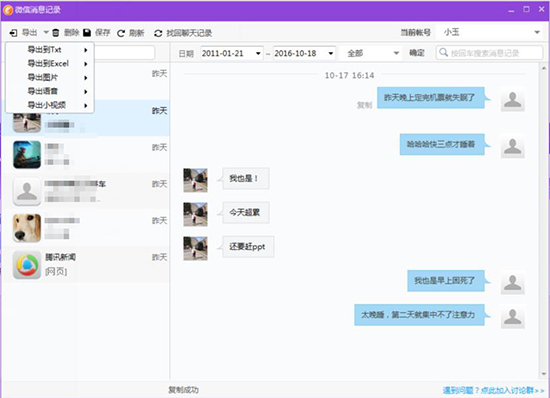
Task: Click the 找回聊天记录 toolbar label
Action: pyautogui.click(x=189, y=33)
